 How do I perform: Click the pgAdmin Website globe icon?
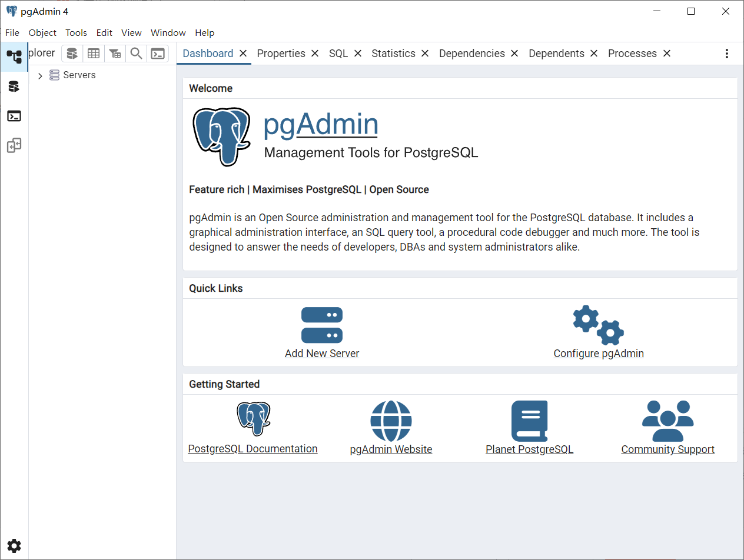[391, 421]
